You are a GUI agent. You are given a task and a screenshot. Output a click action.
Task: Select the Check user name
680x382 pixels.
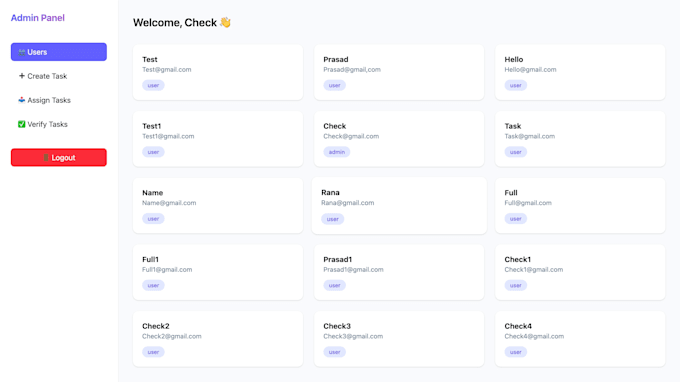[x=334, y=126]
